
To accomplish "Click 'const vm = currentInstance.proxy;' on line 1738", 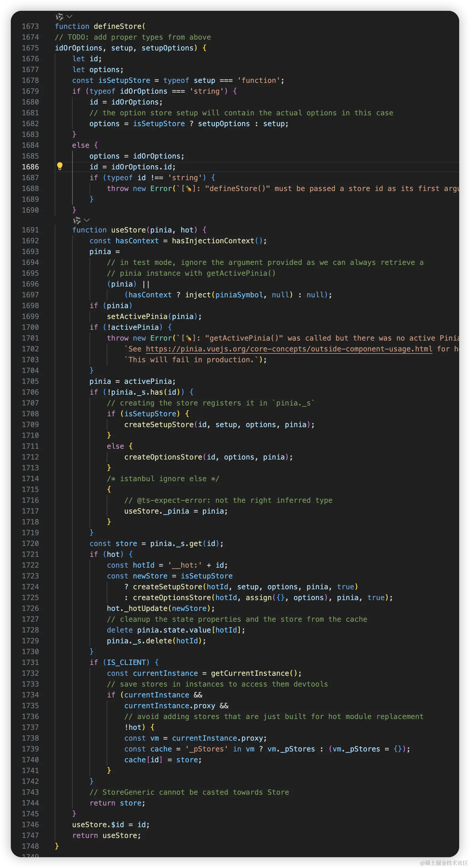I will click(x=196, y=738).
